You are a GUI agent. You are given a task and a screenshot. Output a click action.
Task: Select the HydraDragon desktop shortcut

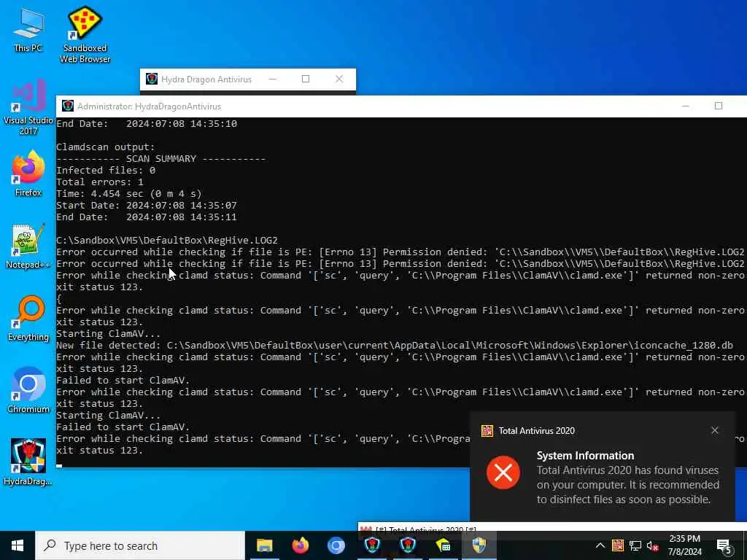pyautogui.click(x=28, y=462)
